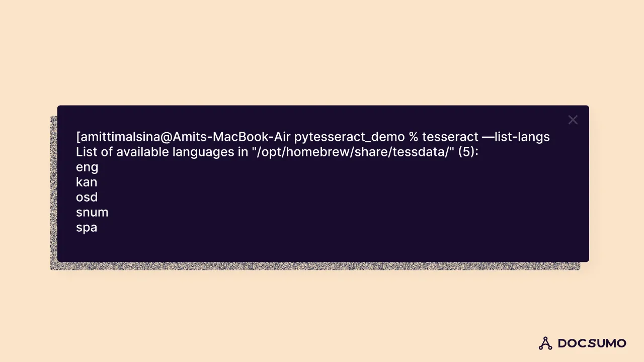The height and width of the screenshot is (362, 644).
Task: Click the 'List of available languages' text
Action: [x=156, y=152]
